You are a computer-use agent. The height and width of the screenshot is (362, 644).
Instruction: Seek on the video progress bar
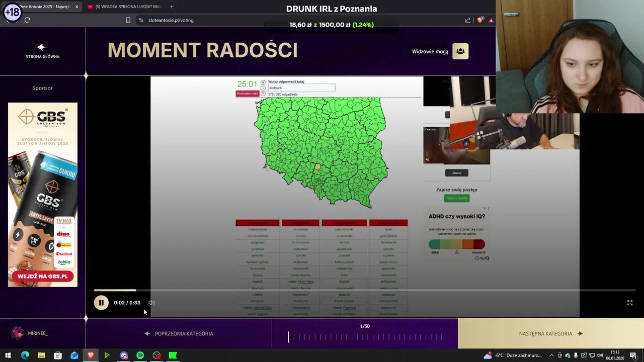(365, 290)
